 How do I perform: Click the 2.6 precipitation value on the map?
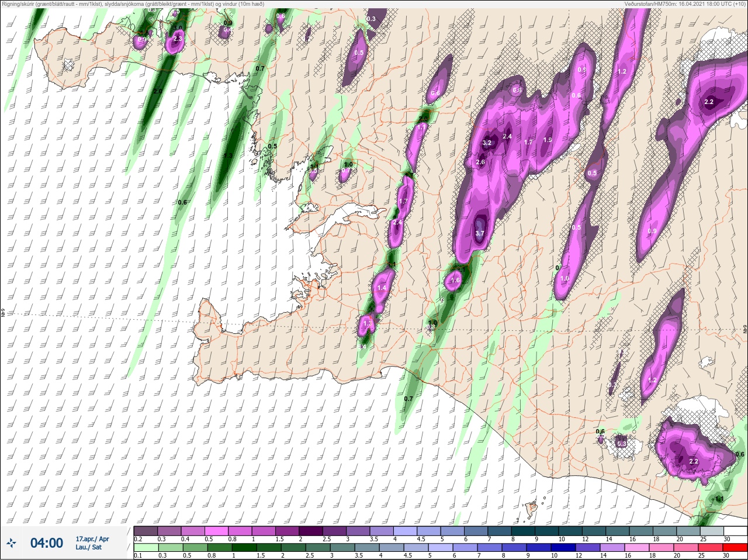(481, 163)
